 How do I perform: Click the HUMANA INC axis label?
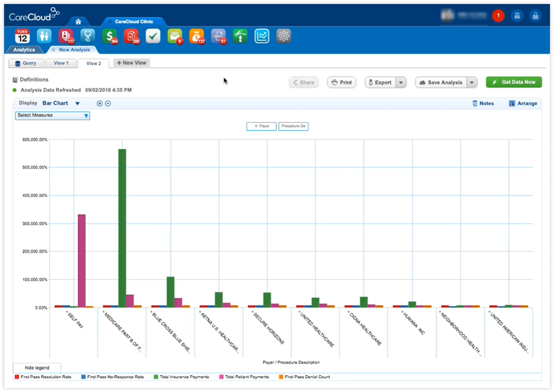(413, 323)
